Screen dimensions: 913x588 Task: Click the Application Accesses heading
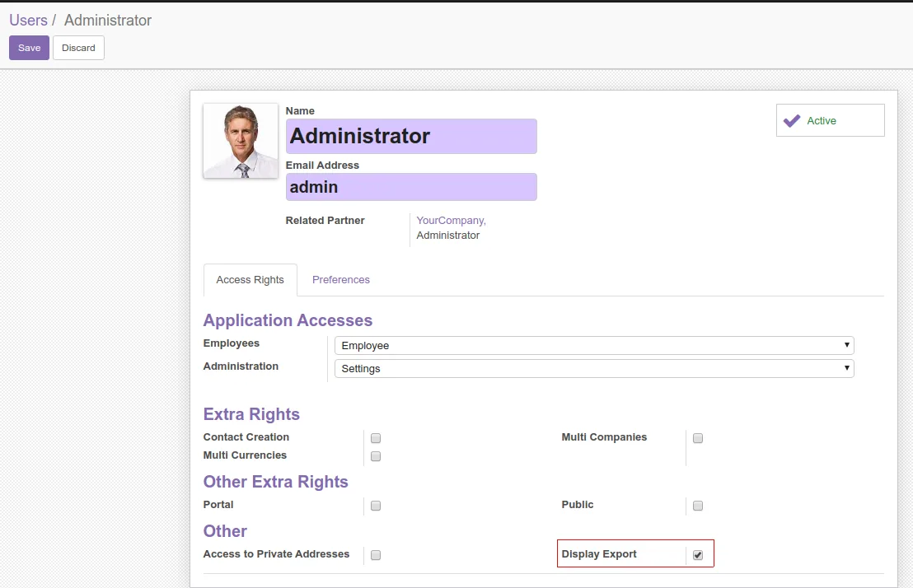[x=288, y=320]
